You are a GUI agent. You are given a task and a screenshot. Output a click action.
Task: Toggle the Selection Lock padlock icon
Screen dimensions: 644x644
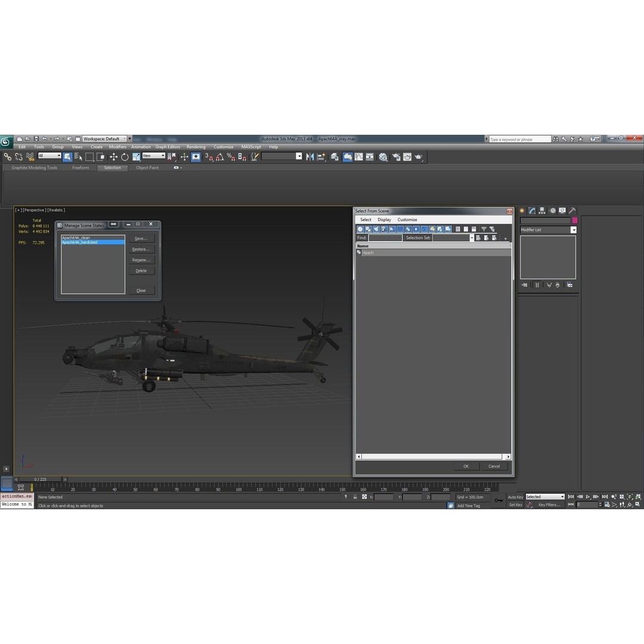click(355, 497)
